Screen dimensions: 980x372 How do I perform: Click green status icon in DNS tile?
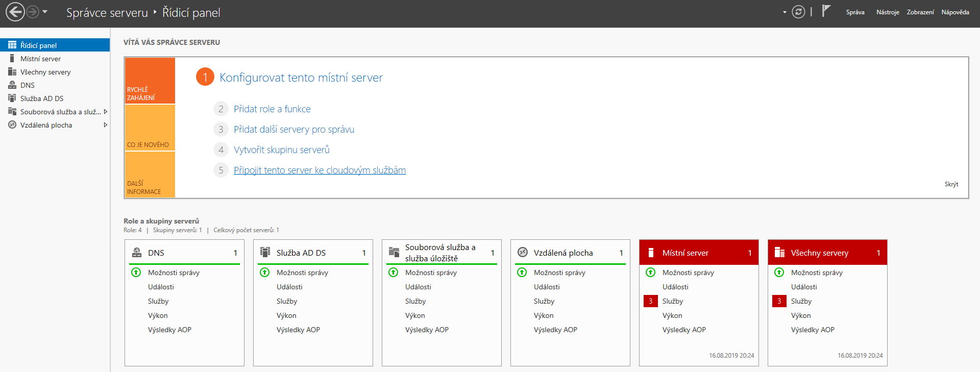tap(136, 272)
